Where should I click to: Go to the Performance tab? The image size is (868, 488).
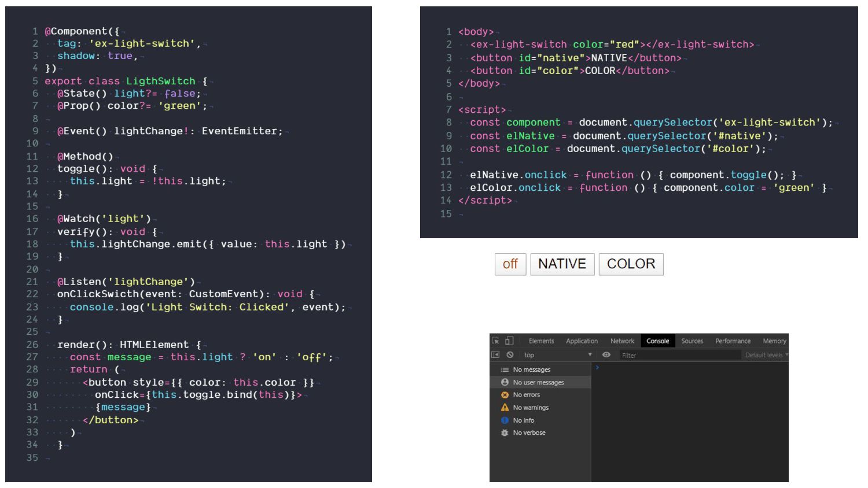733,341
